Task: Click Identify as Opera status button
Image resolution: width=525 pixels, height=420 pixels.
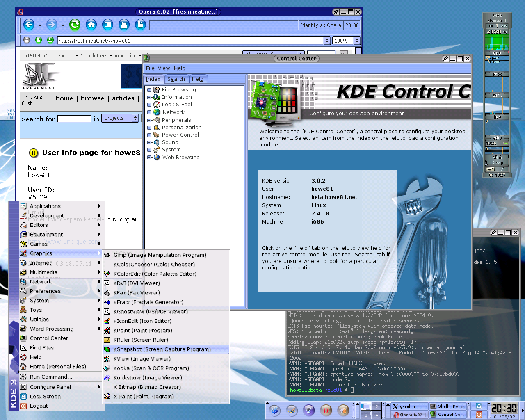Action: (x=321, y=25)
